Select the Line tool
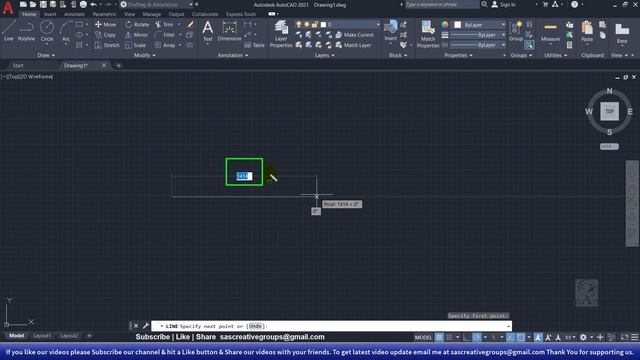 coord(9,31)
